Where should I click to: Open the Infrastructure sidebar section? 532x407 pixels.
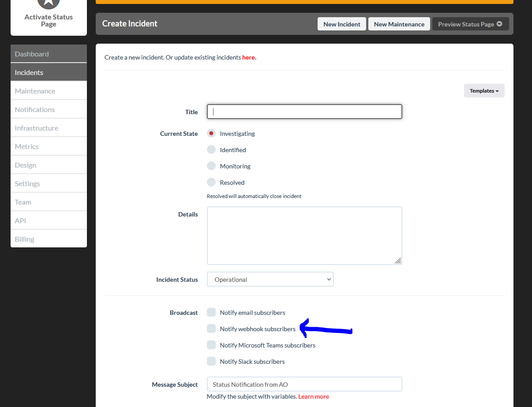point(49,128)
